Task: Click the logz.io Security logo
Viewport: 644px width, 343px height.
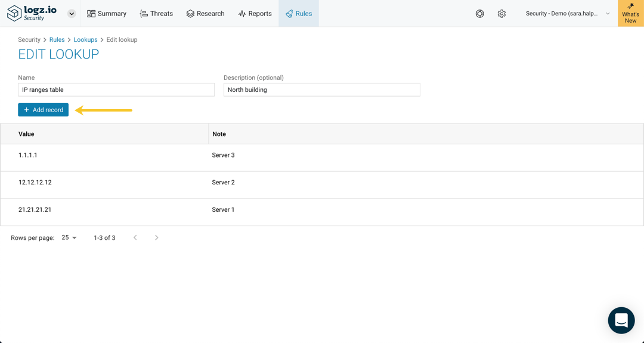Action: (32, 13)
